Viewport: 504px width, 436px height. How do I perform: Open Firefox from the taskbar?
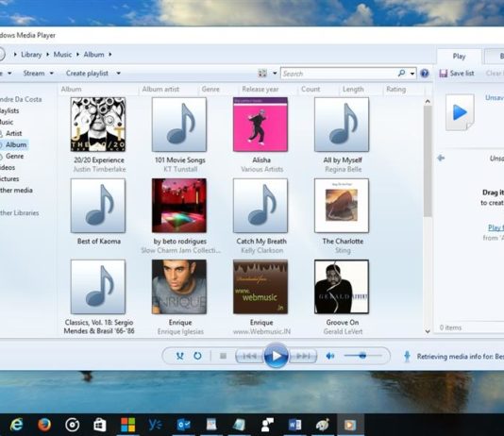point(44,425)
